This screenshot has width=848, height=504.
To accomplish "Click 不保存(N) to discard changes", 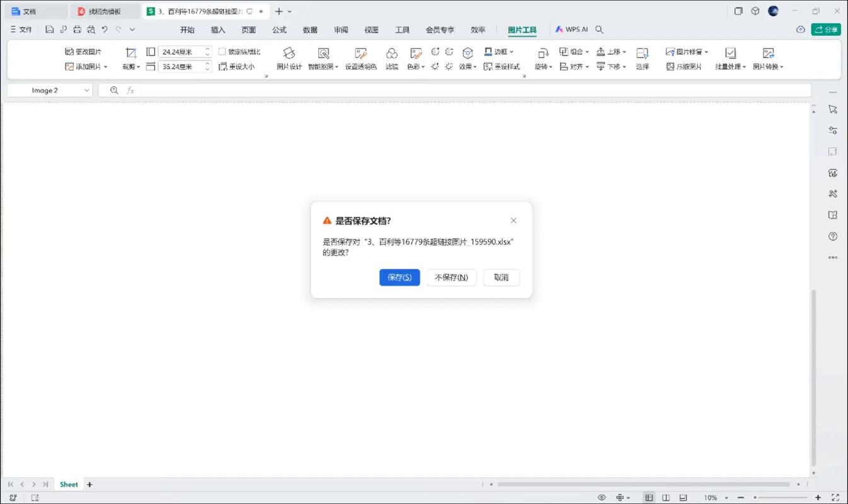I will (x=451, y=277).
